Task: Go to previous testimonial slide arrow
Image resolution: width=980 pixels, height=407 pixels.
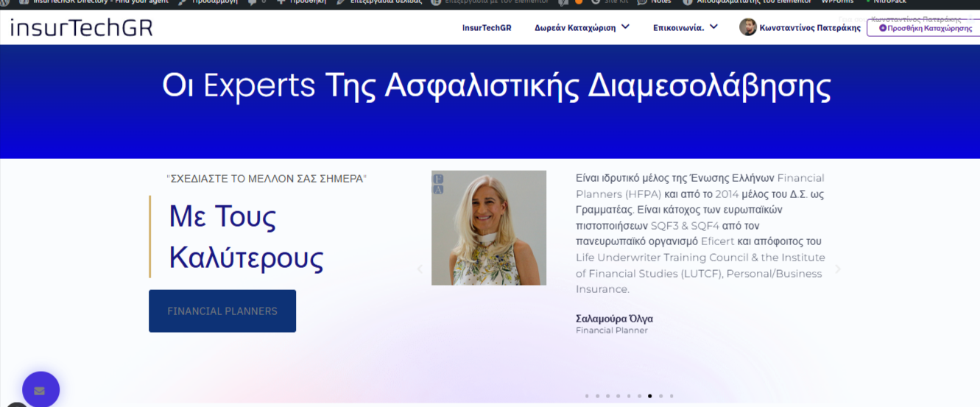Action: pyautogui.click(x=420, y=269)
